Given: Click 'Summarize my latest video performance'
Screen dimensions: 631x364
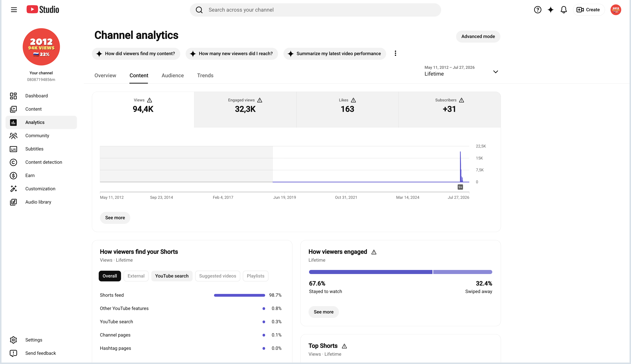Looking at the screenshot, I should (335, 53).
